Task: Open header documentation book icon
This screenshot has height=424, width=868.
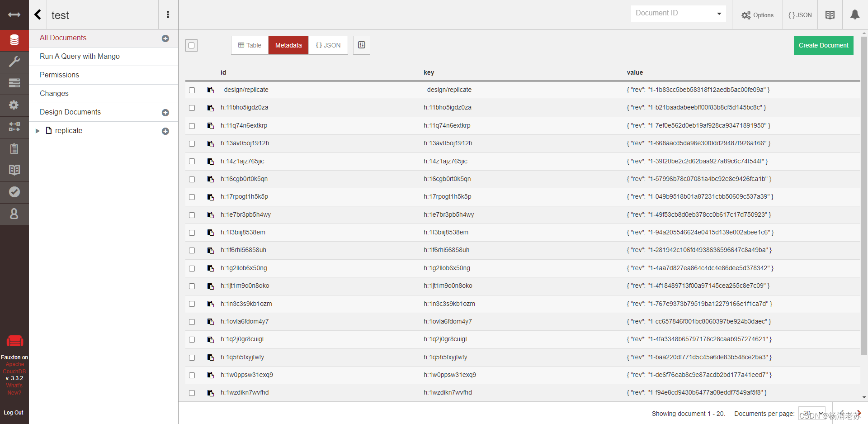Action: (x=830, y=15)
